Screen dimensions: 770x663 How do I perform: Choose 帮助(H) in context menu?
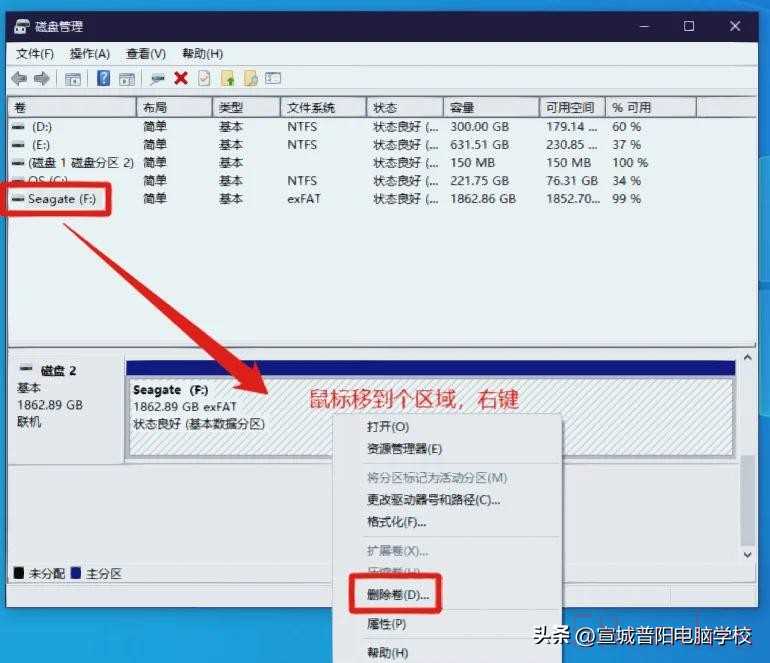387,653
